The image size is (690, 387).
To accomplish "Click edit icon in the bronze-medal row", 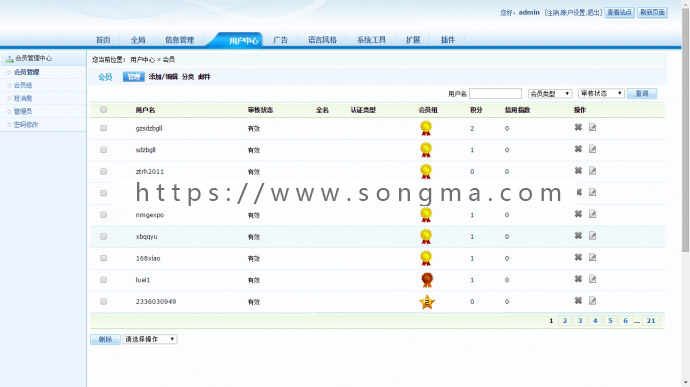I will [x=592, y=279].
